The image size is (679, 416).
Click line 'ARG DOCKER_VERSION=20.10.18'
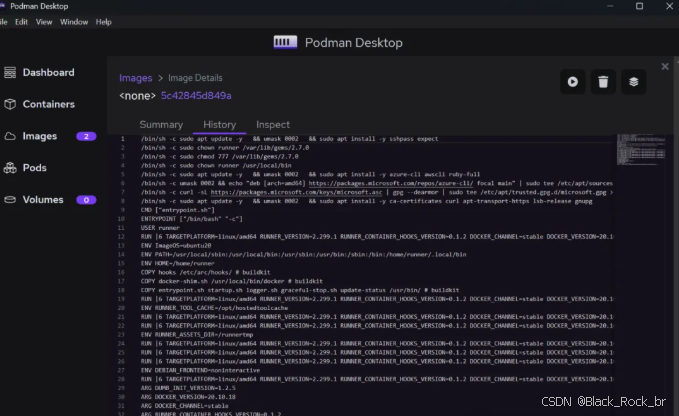coord(188,397)
